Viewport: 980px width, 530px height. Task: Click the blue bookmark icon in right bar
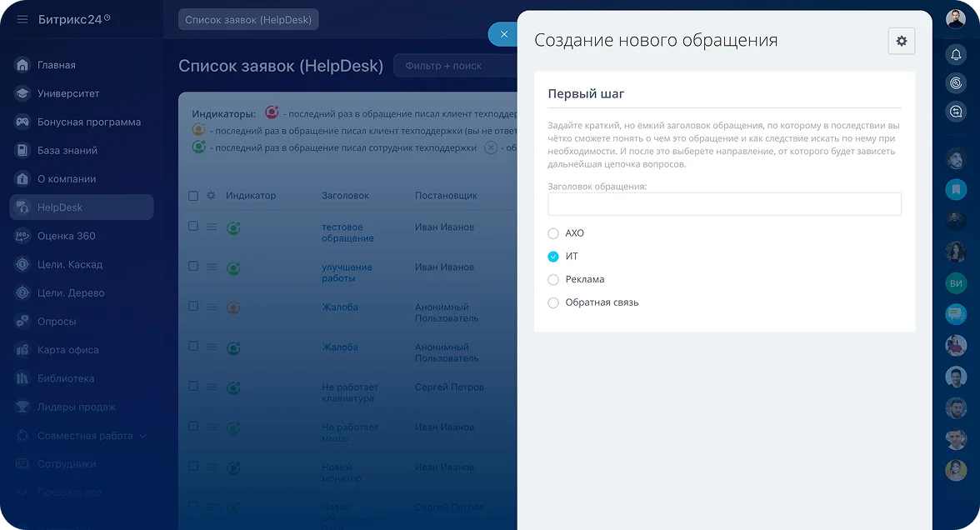coord(956,188)
